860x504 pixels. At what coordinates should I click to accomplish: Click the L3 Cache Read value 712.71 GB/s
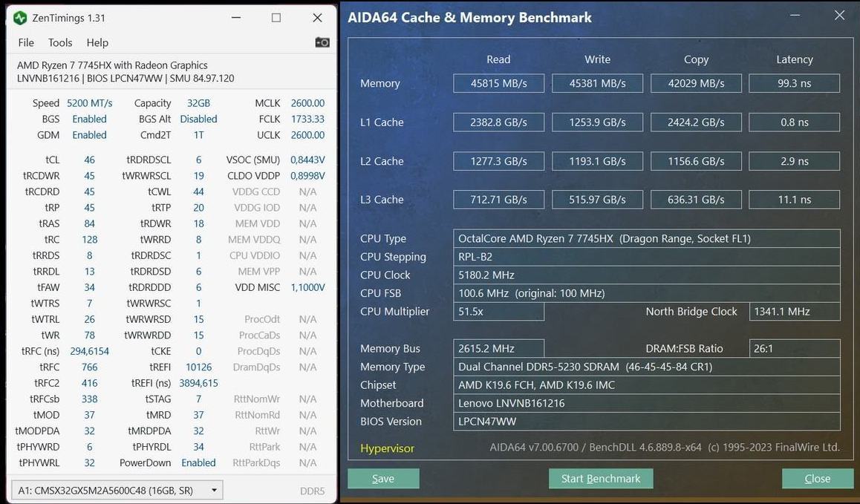pos(498,200)
